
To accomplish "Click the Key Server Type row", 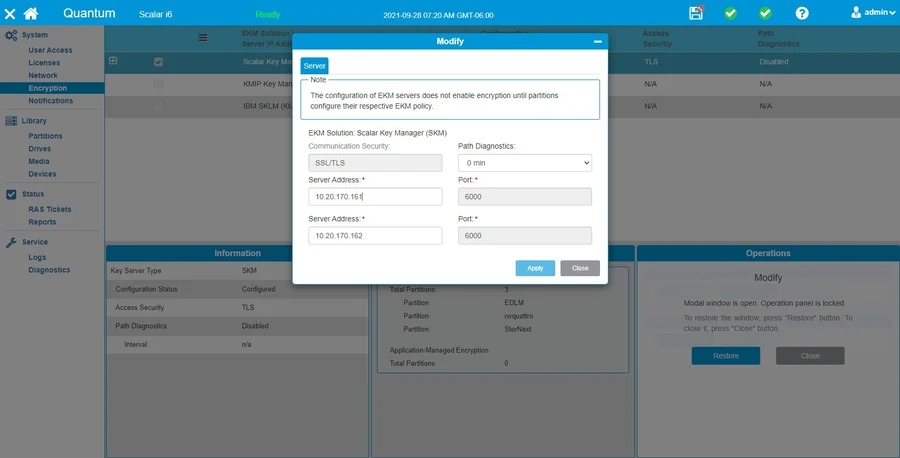I will click(237, 270).
